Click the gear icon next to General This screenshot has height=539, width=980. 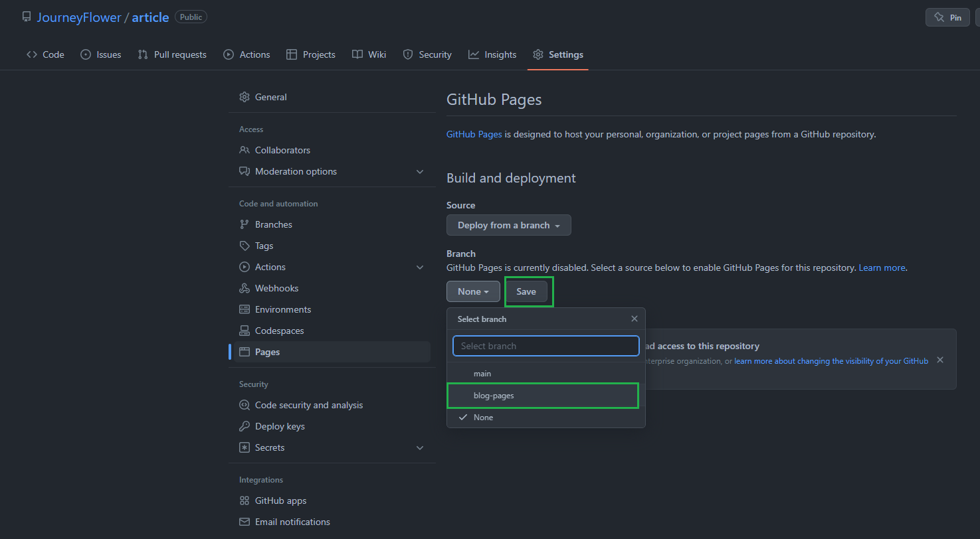point(245,97)
